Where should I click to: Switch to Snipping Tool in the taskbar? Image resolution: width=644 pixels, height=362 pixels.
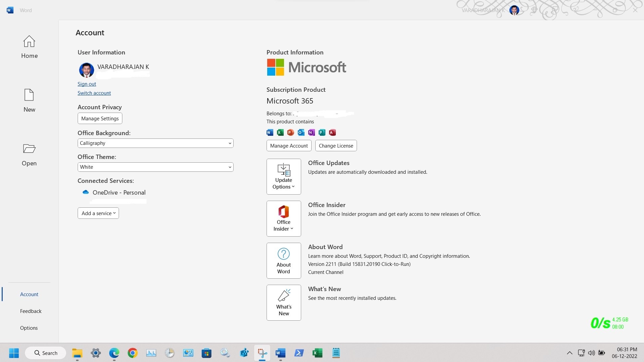(x=262, y=353)
